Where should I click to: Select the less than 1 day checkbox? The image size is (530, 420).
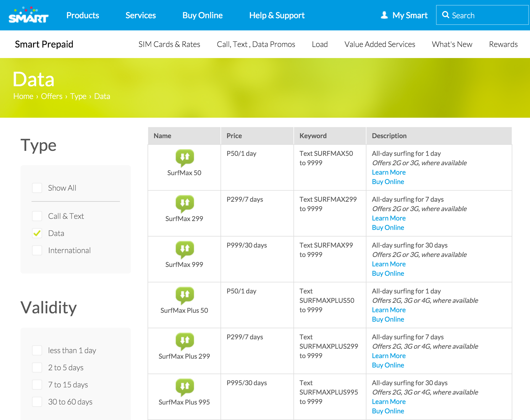tap(37, 350)
